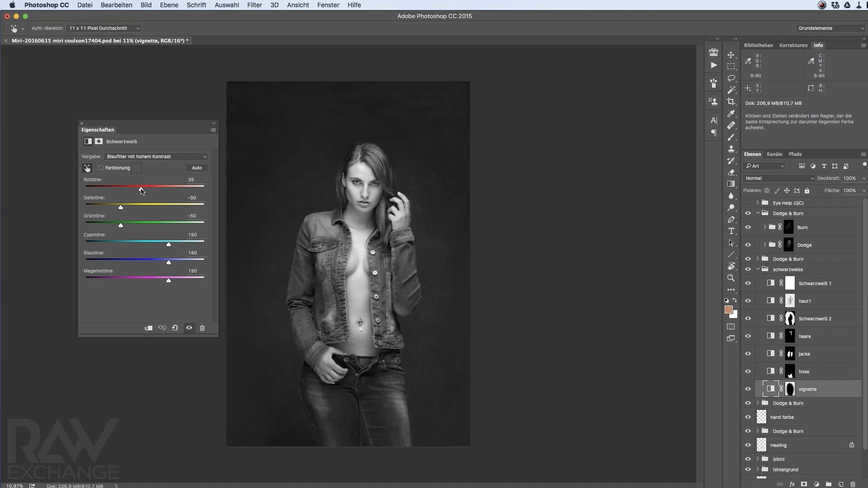Open the Aufn.-Bereich sample size dropdown

pyautogui.click(x=104, y=28)
